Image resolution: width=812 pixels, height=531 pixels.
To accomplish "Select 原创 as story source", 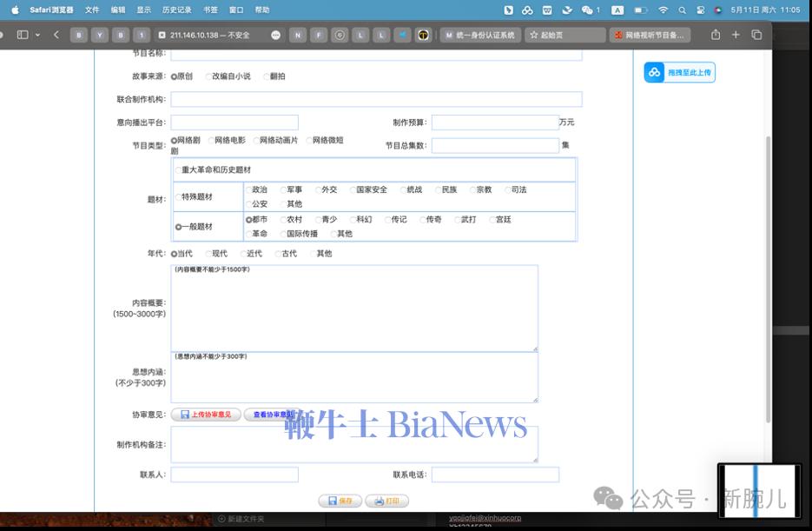I will [174, 76].
